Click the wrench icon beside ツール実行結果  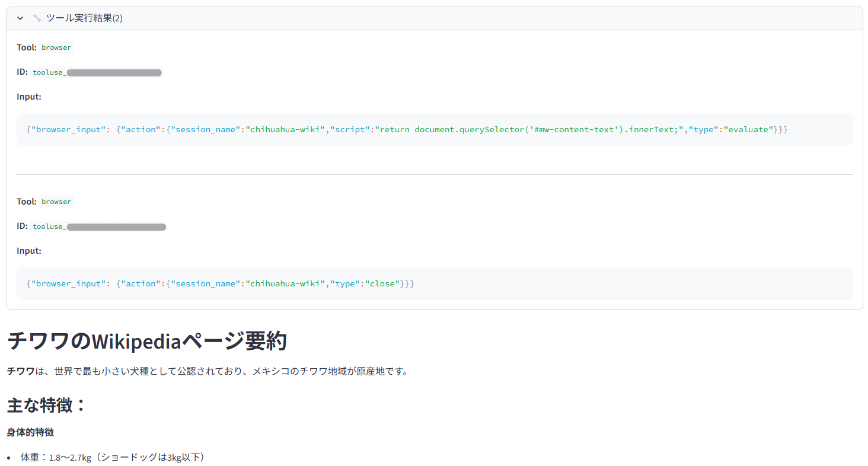[x=37, y=18]
